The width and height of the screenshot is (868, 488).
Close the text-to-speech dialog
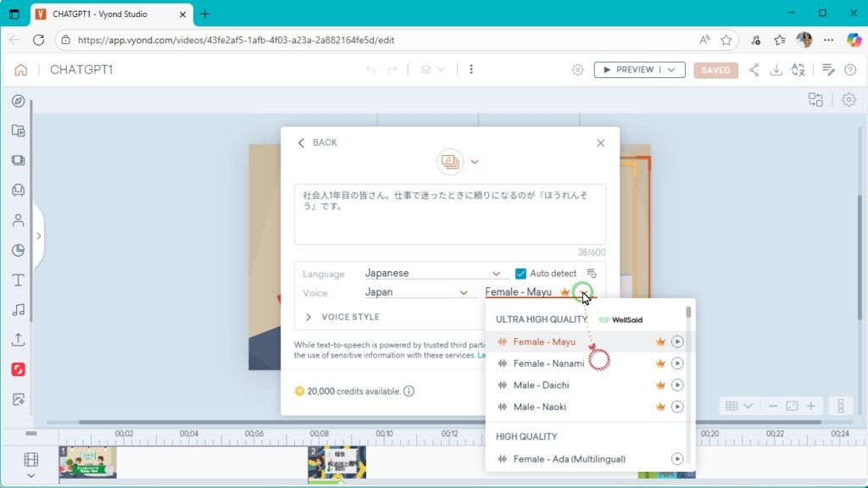[601, 142]
